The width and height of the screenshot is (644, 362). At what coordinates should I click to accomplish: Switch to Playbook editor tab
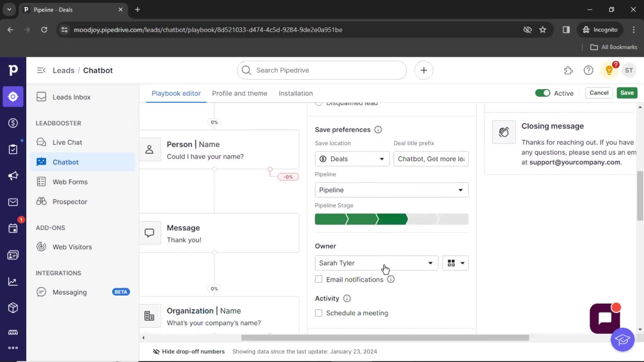pos(176,93)
